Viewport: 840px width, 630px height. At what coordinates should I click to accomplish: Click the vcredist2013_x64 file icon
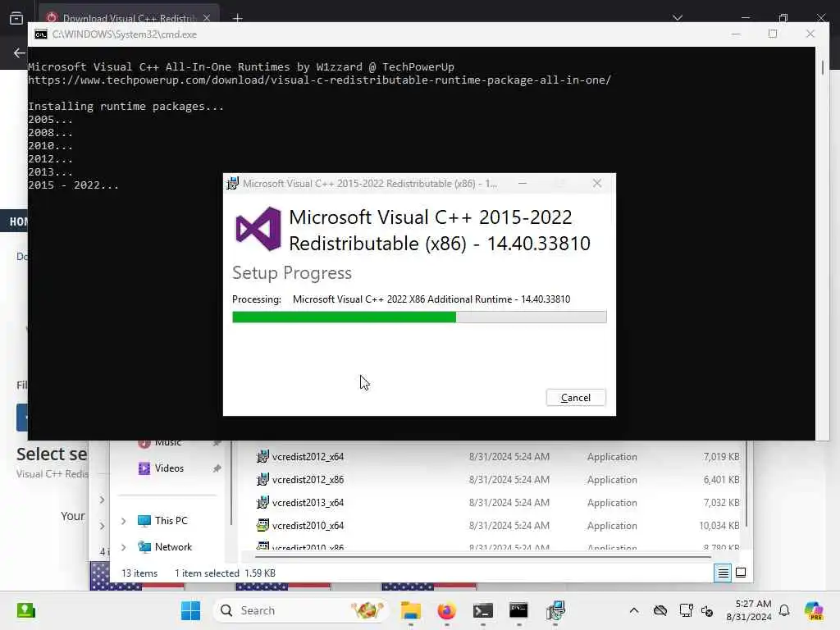262,503
